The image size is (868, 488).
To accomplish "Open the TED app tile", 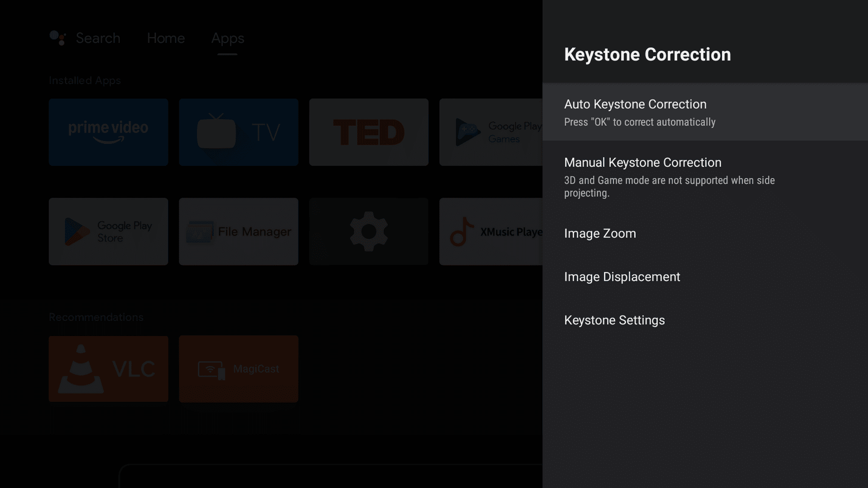I will [x=369, y=132].
